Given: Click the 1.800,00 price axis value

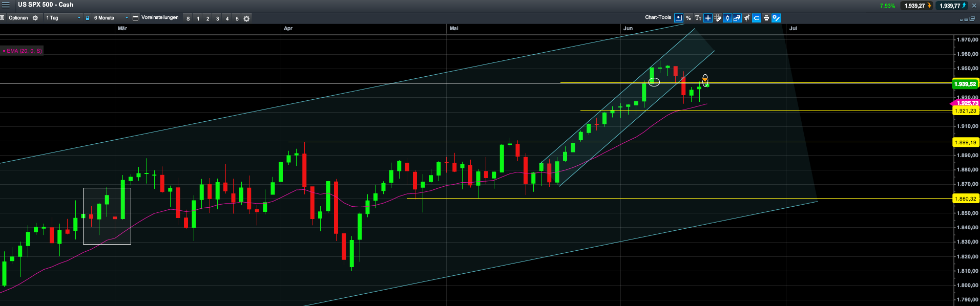Looking at the screenshot, I should point(968,286).
